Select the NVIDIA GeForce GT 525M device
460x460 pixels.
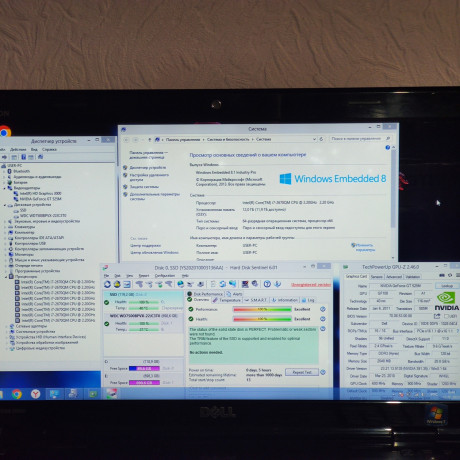[x=40, y=199]
